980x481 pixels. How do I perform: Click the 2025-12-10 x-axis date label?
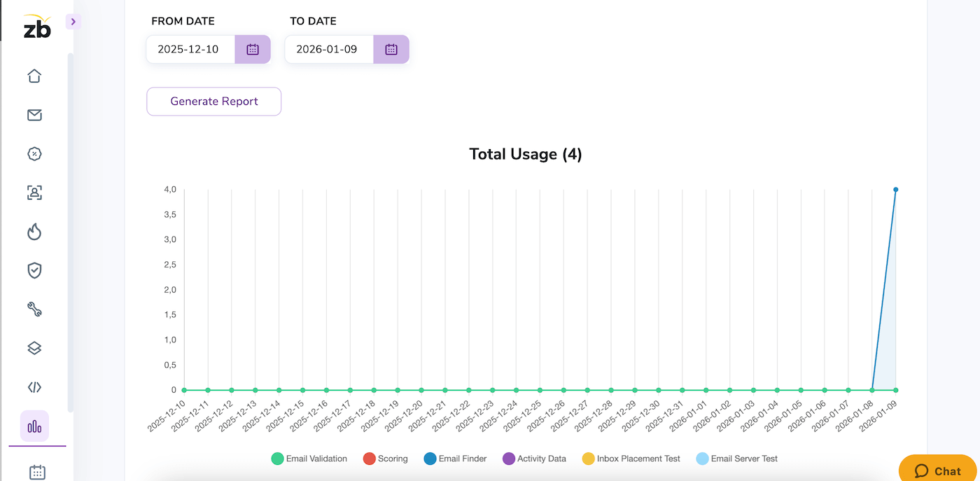pos(168,416)
